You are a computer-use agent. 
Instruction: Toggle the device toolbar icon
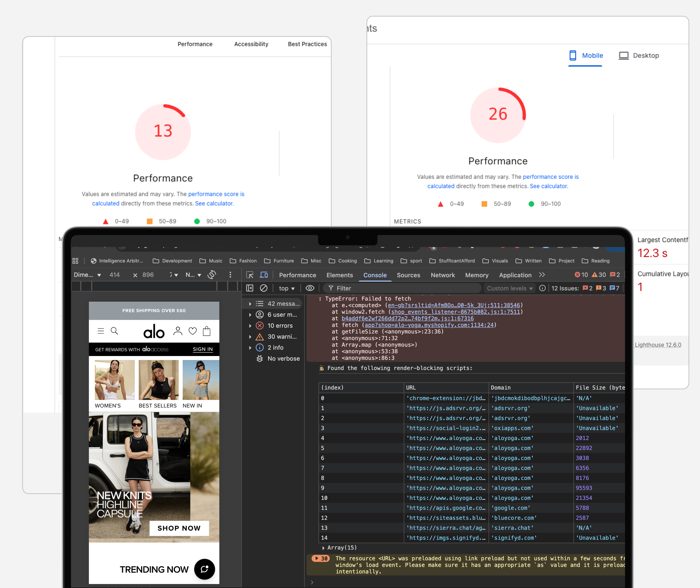coord(264,275)
